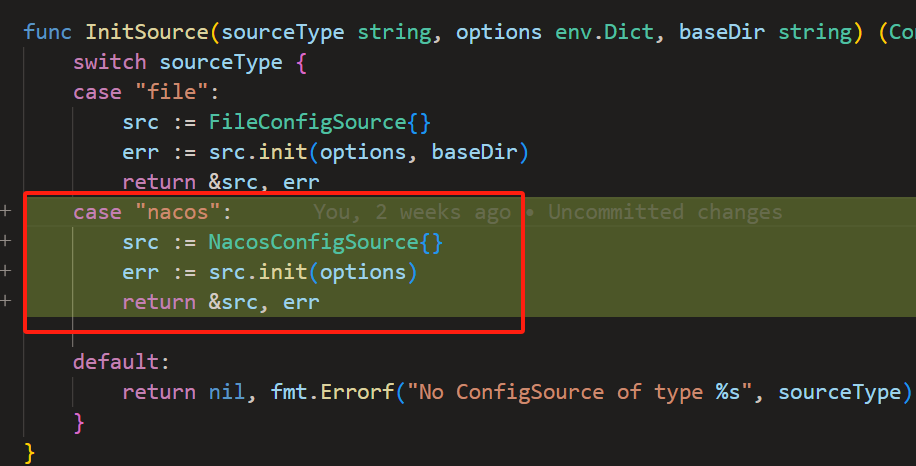Click the last gutter plus marker in the nacos block
This screenshot has height=466, width=916.
tap(6, 301)
